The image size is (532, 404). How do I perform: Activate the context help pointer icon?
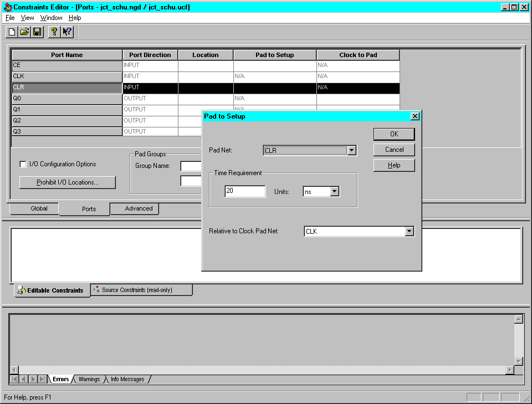coord(67,32)
